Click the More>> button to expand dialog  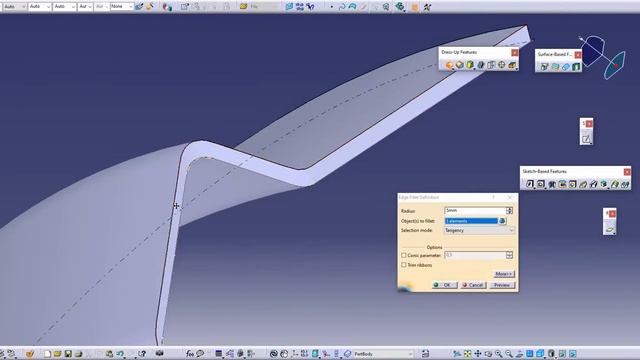pos(504,274)
